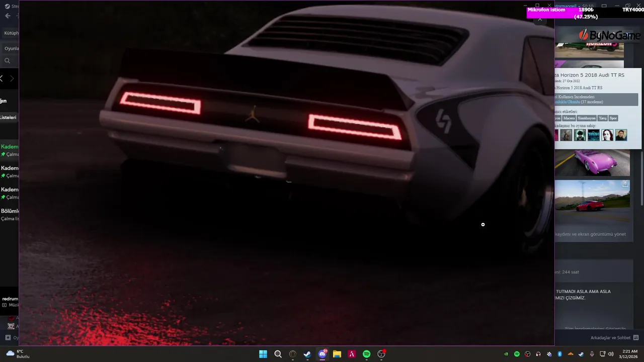Click the headphones tray icon
The width and height of the screenshot is (644, 362).
point(538,354)
